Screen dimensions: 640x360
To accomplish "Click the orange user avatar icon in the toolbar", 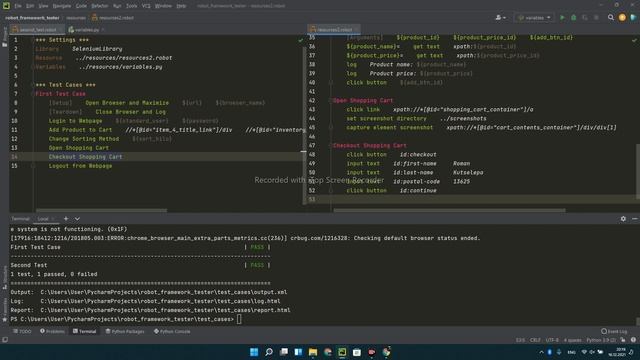I will (622, 18).
